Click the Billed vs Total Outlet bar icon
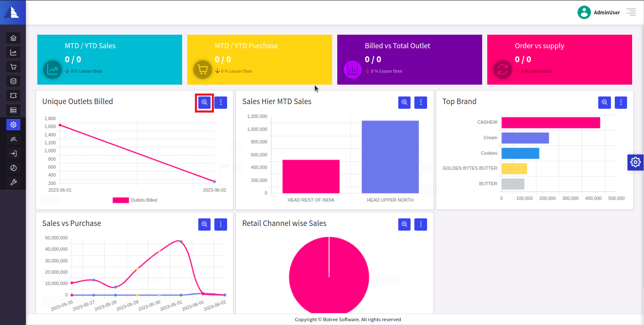The image size is (644, 325). tap(353, 69)
